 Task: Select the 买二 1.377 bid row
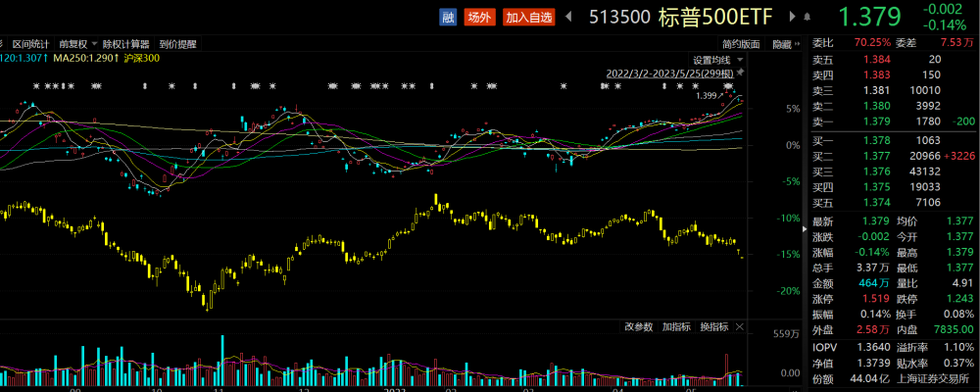coord(894,156)
